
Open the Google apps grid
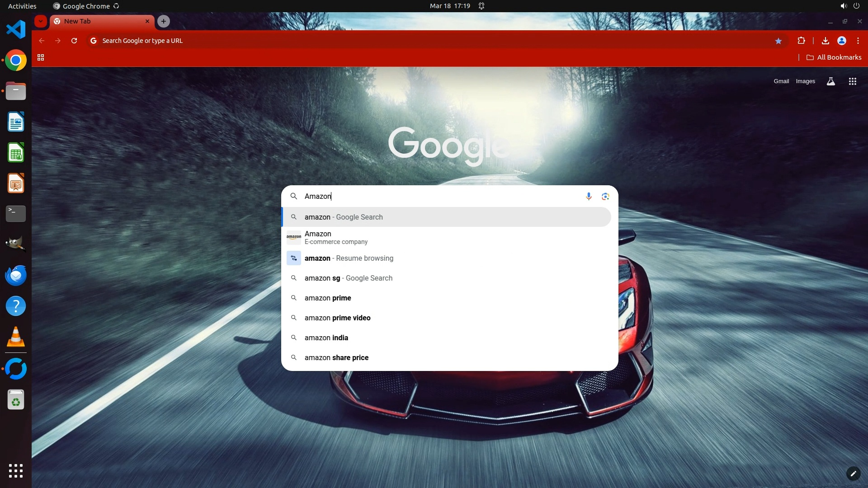point(852,81)
